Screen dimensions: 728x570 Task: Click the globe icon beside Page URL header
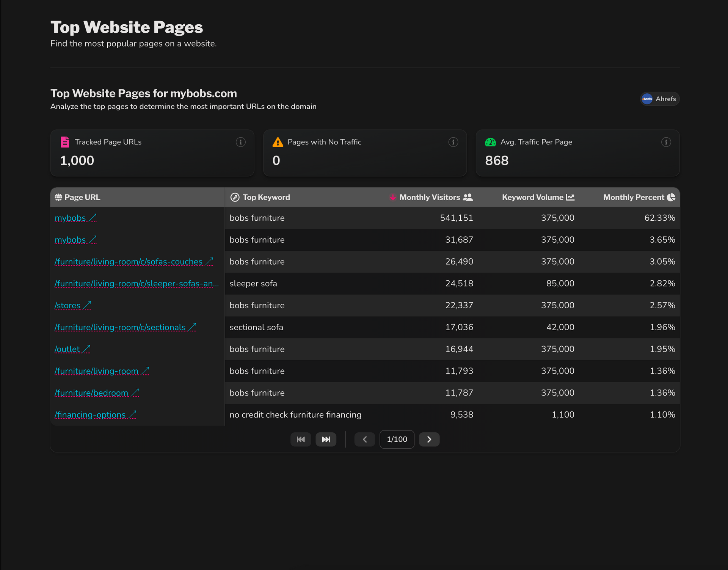(58, 197)
